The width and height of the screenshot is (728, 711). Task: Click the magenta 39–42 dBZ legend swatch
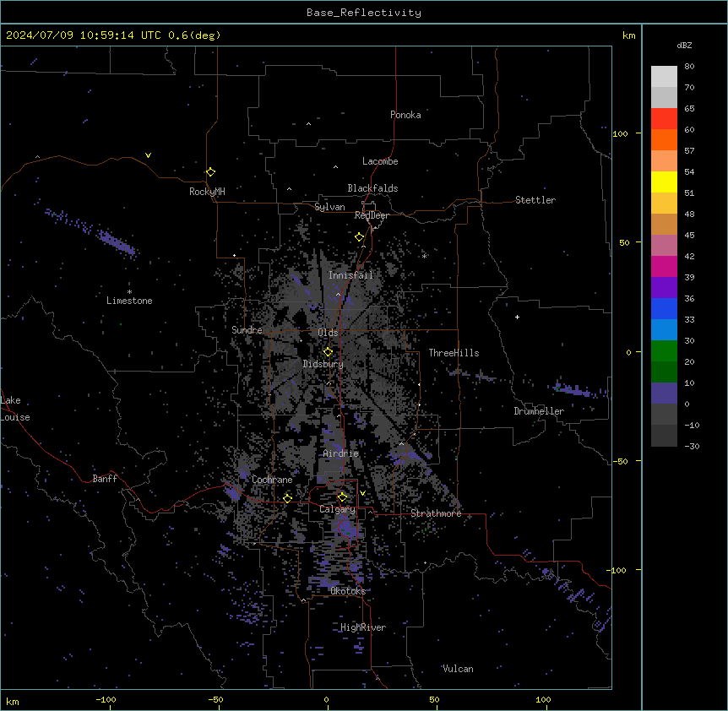[664, 266]
